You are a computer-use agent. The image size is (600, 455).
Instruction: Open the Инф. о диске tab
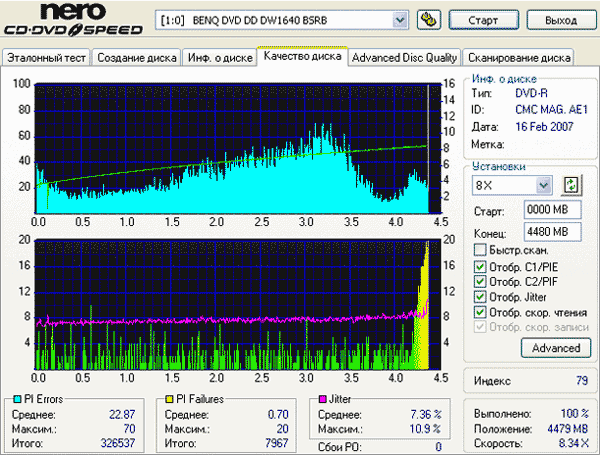(220, 58)
